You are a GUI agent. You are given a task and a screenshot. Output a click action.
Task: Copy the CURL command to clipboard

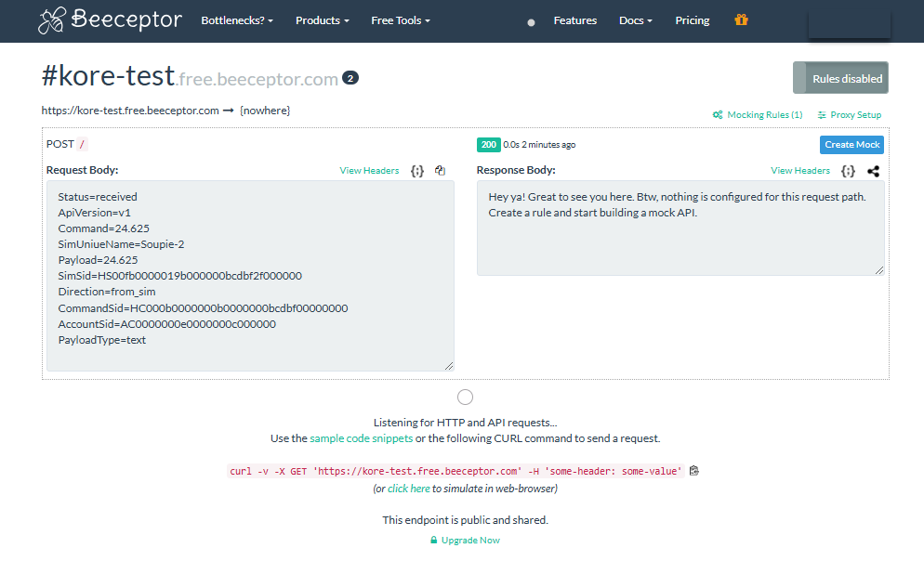(x=694, y=471)
